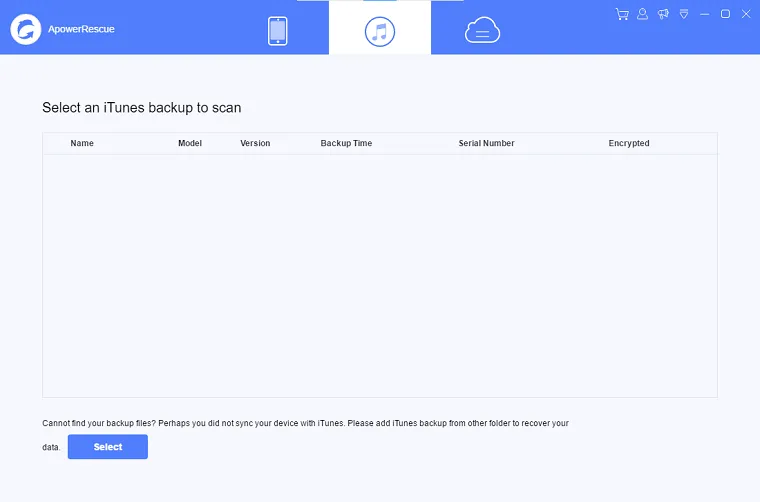Click the ApowerRescue logo icon

click(25, 30)
